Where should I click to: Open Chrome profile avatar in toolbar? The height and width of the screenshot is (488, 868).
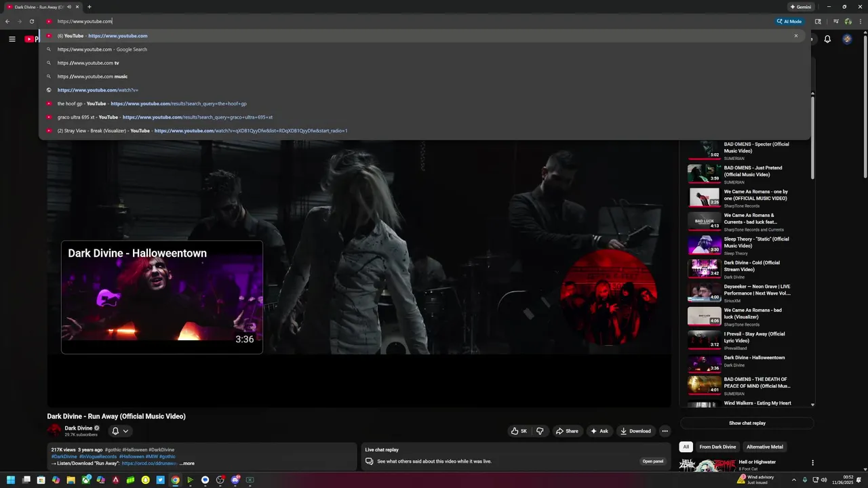pos(848,21)
